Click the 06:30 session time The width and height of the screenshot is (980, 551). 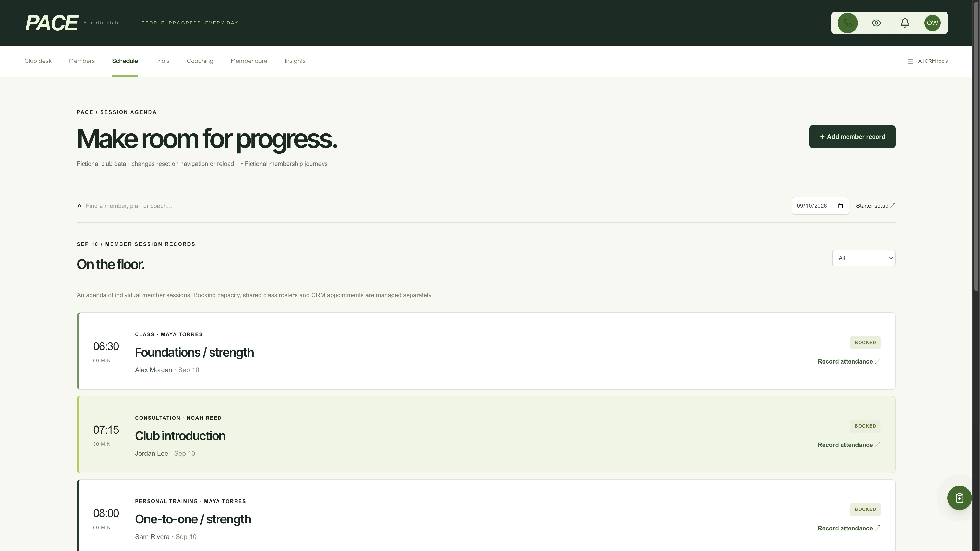click(x=106, y=346)
